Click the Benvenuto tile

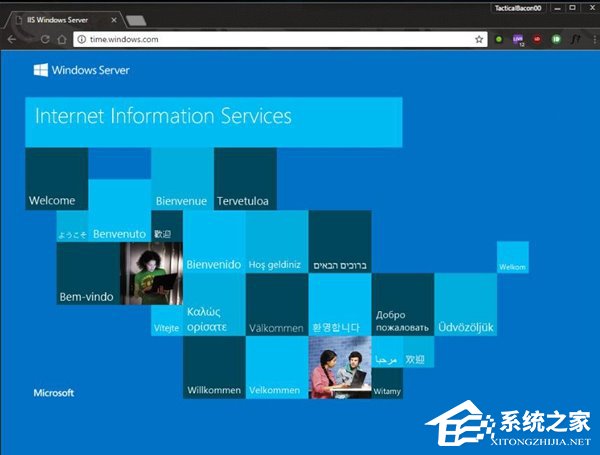[119, 210]
